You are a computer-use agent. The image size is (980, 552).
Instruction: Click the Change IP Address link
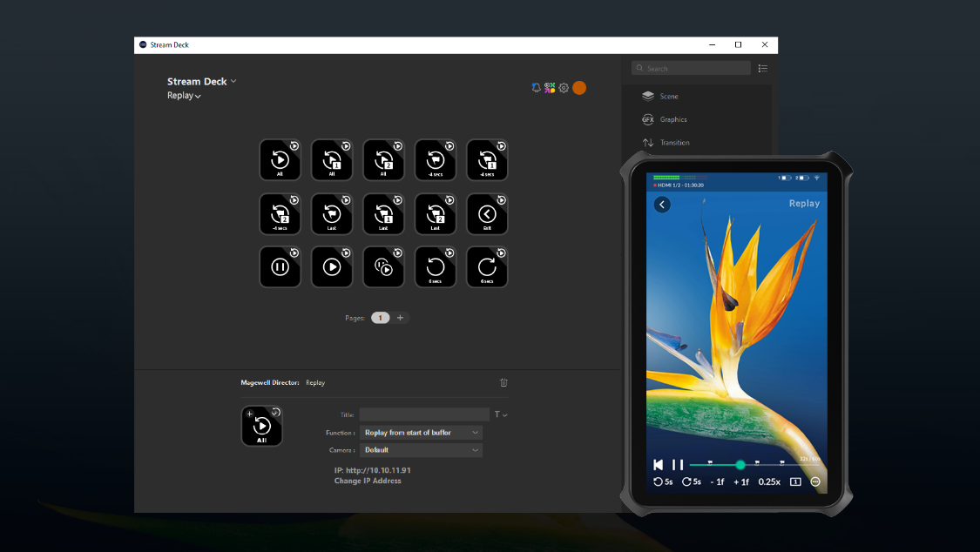[368, 481]
